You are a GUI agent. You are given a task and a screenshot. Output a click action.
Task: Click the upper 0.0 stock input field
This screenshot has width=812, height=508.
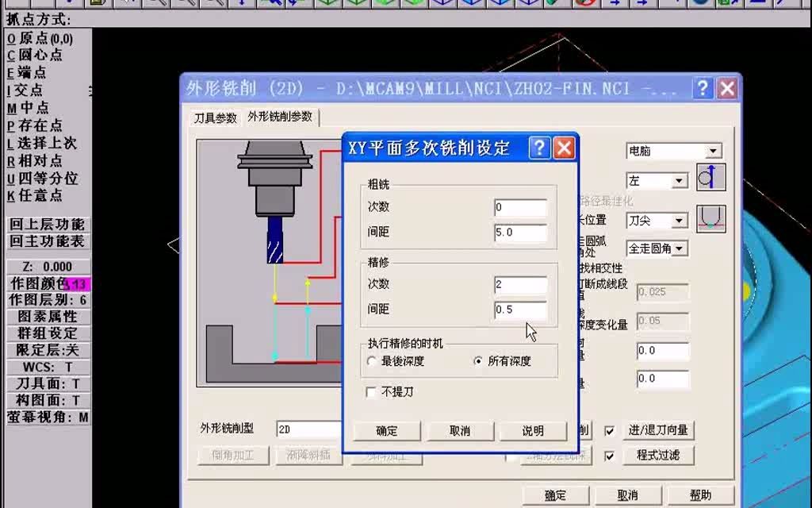pyautogui.click(x=663, y=351)
